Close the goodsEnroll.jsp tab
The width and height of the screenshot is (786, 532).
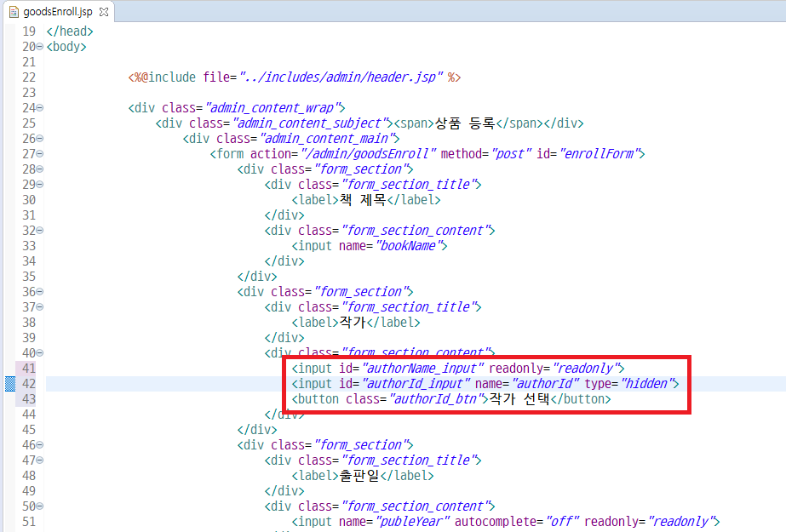pos(104,12)
